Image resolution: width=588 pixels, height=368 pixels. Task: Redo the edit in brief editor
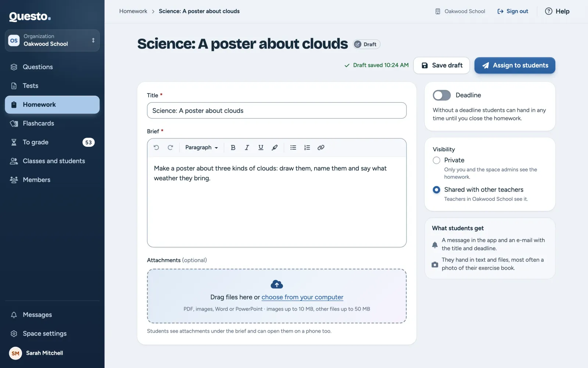(x=170, y=148)
